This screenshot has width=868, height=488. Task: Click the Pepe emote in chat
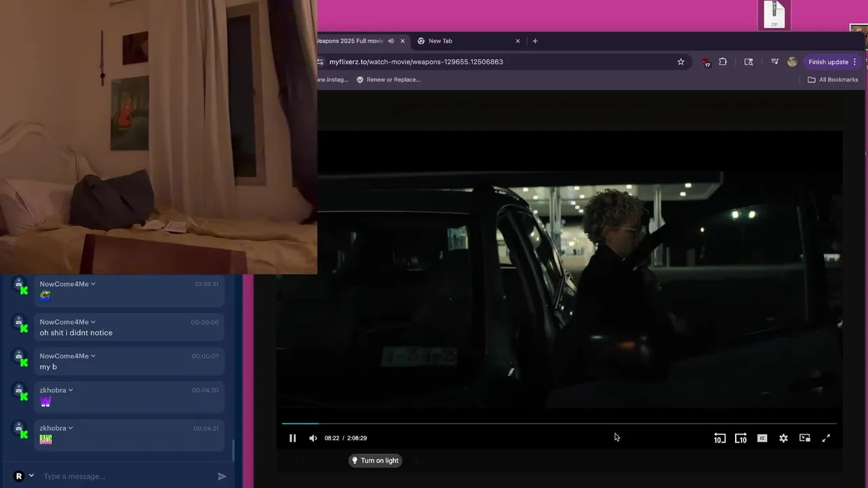coord(45,295)
